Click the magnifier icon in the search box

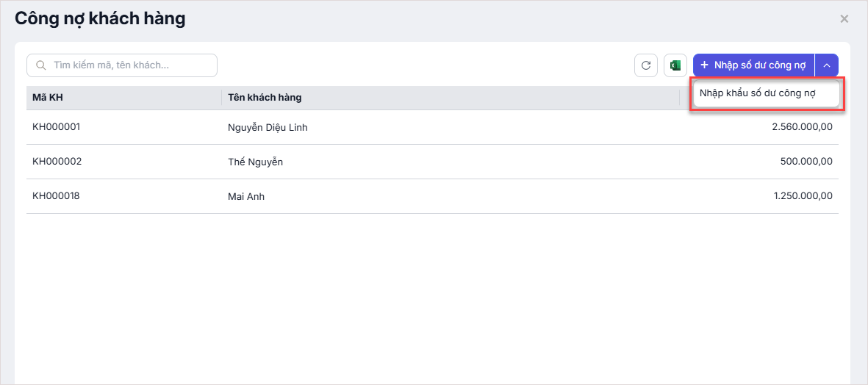point(41,65)
